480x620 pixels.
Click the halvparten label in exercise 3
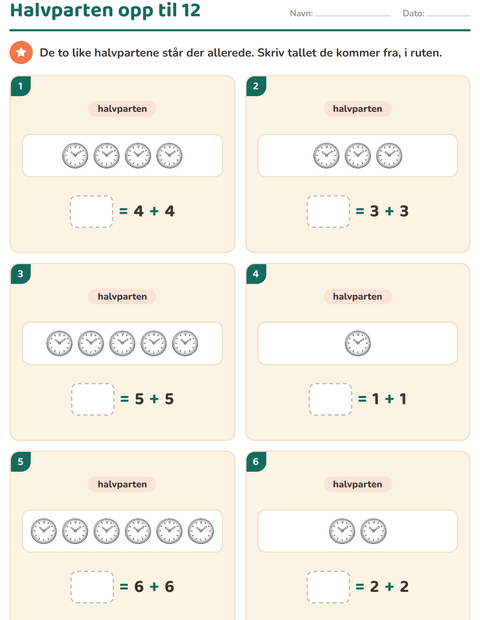click(122, 297)
